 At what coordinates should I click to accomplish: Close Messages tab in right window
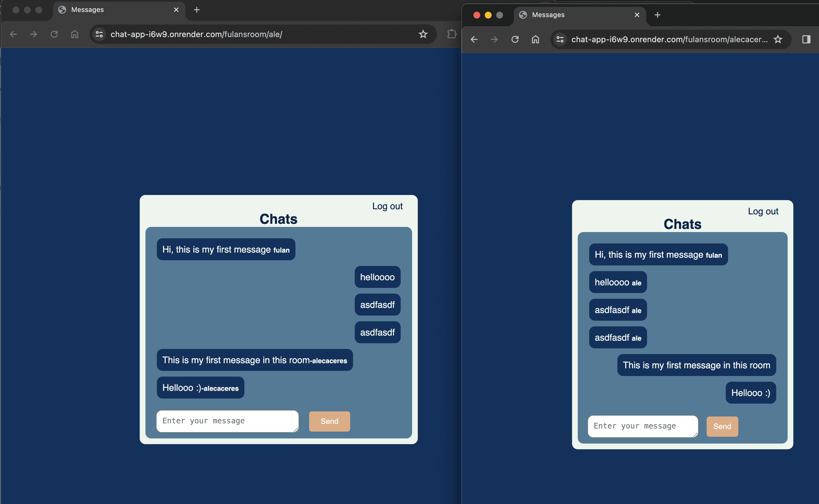coord(637,15)
